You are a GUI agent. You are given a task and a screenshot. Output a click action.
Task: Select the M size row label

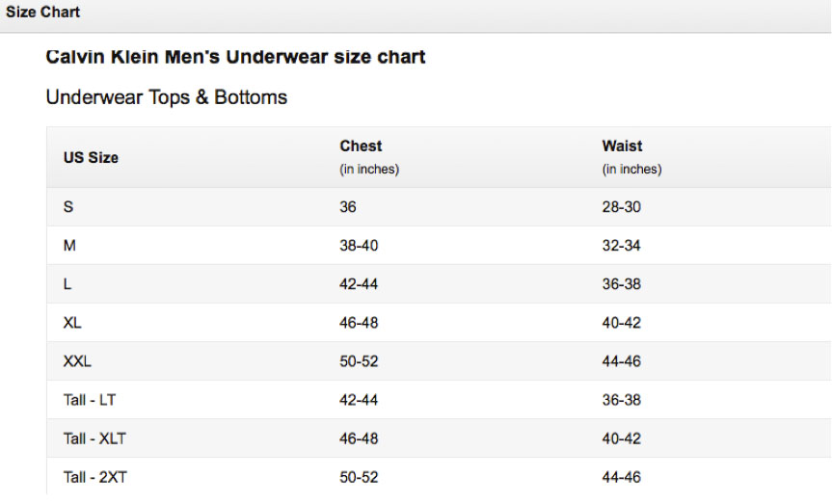[69, 246]
